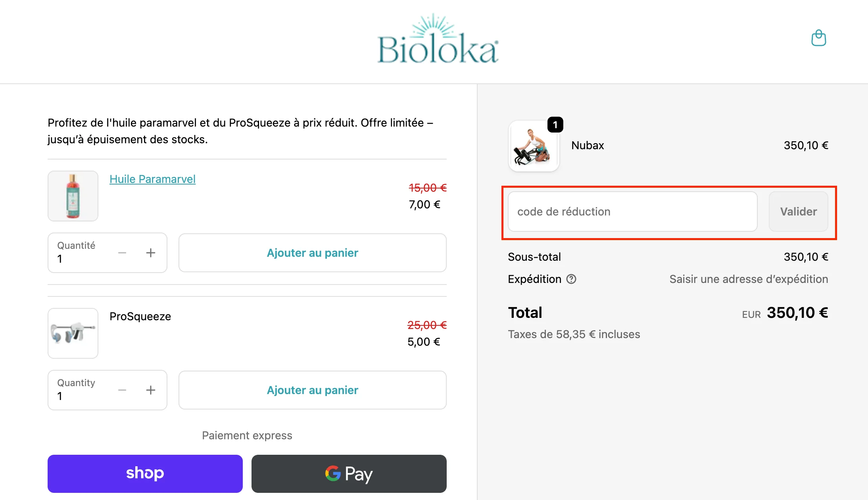Viewport: 868px width, 500px height.
Task: Add ProSqueeze to the cart
Action: (312, 390)
